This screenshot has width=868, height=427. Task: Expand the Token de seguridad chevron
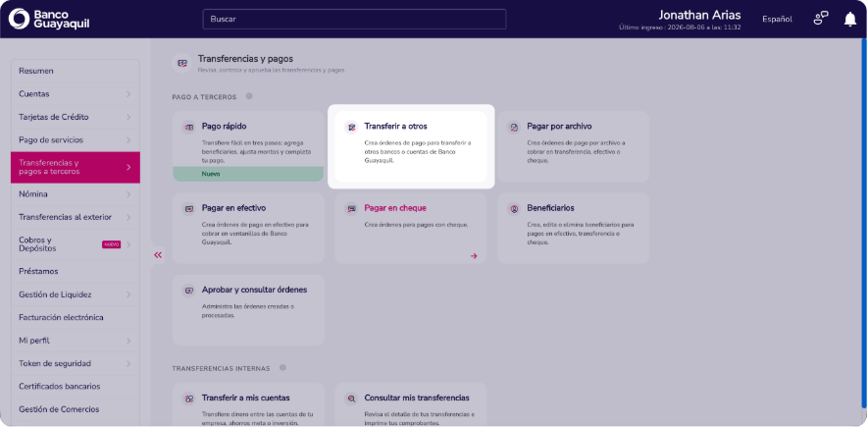pos(128,364)
